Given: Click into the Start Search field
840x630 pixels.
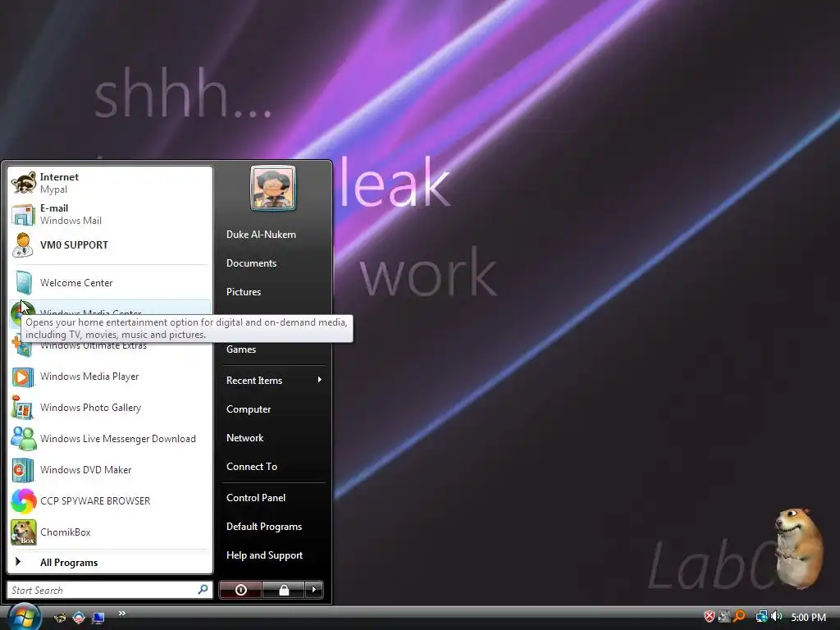Looking at the screenshot, I should [x=110, y=590].
